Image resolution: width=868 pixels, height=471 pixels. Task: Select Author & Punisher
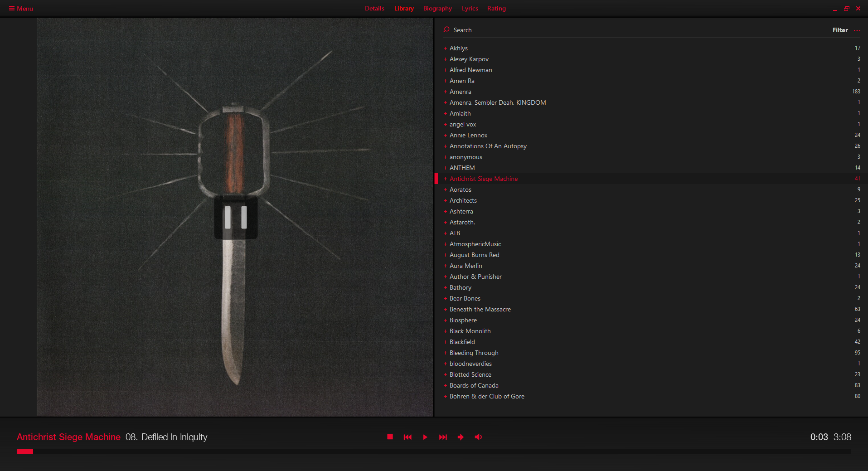coord(475,277)
